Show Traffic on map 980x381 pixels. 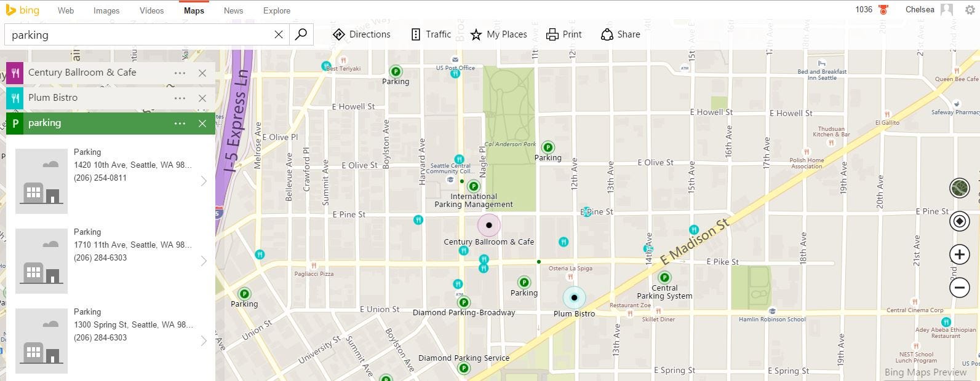tap(431, 34)
